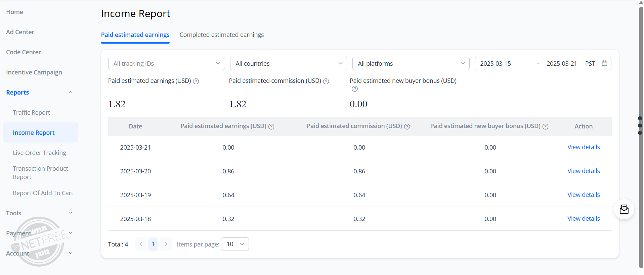644x275 pixels.
Task: Change items per page dropdown
Action: [x=235, y=244]
